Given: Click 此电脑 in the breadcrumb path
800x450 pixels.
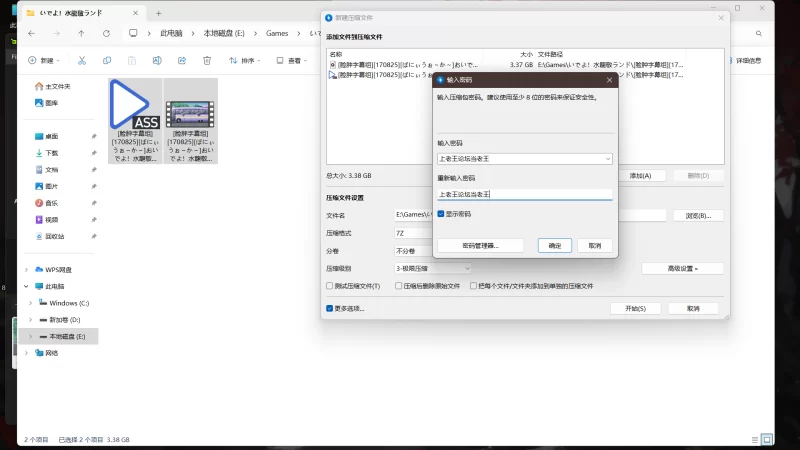Looking at the screenshot, I should 171,33.
